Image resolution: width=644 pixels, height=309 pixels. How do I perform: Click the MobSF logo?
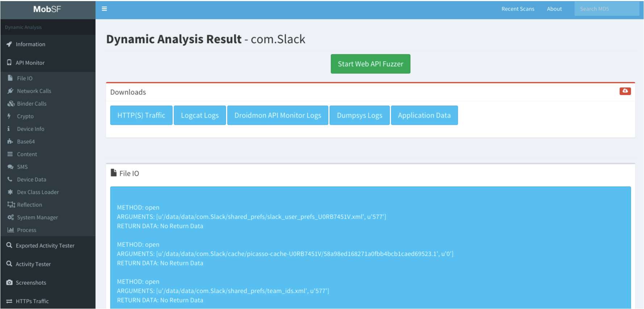point(47,9)
